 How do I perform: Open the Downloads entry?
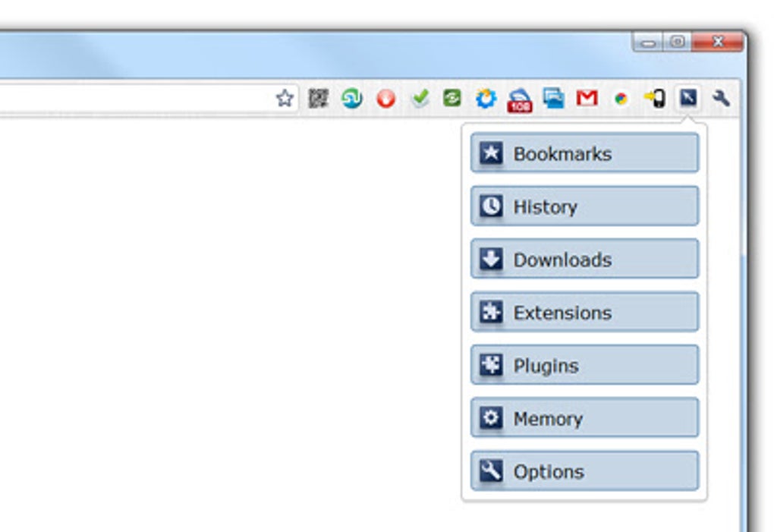(x=584, y=260)
